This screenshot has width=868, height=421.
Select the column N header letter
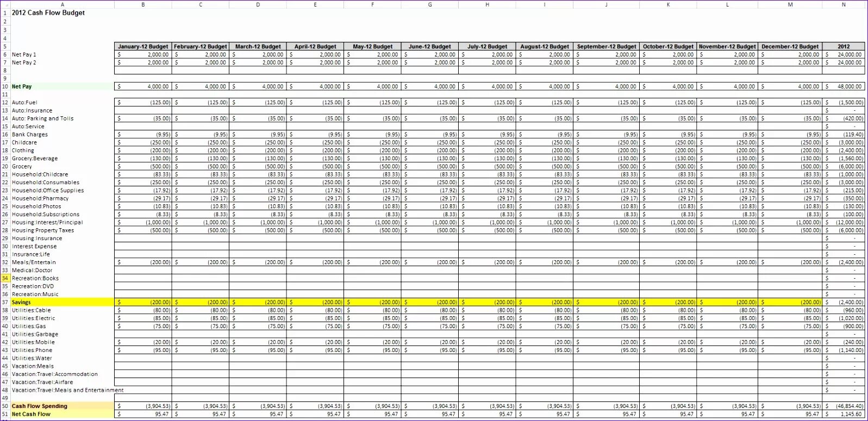[844, 4]
